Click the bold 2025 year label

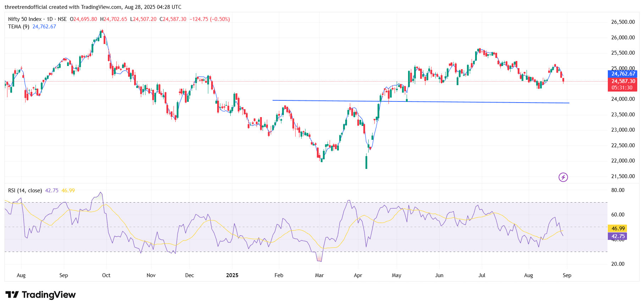pyautogui.click(x=232, y=275)
